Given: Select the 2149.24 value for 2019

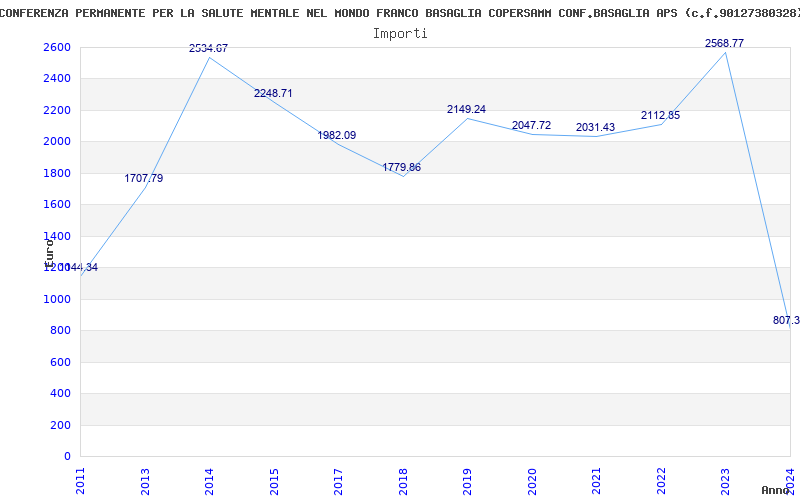Looking at the screenshot, I should [x=466, y=109].
